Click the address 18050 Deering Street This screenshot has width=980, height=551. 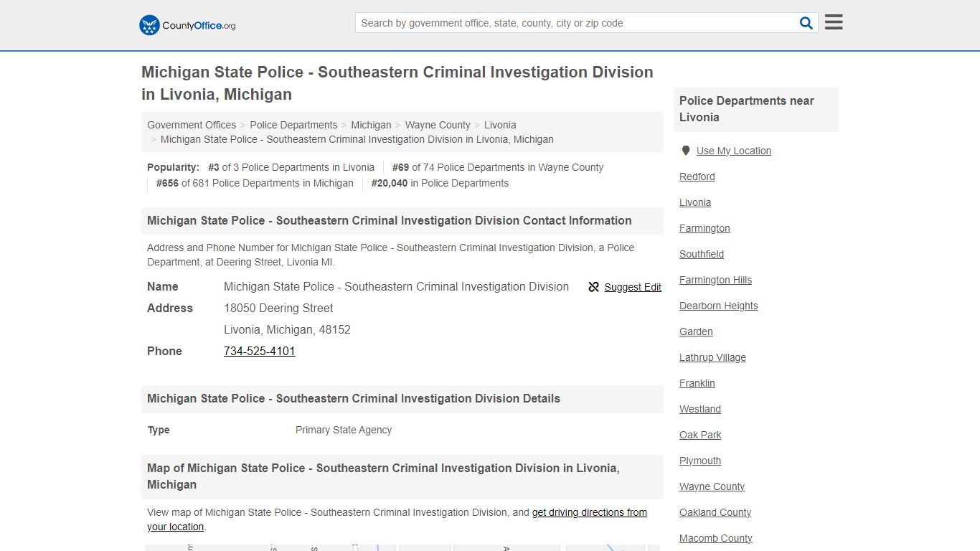278,308
